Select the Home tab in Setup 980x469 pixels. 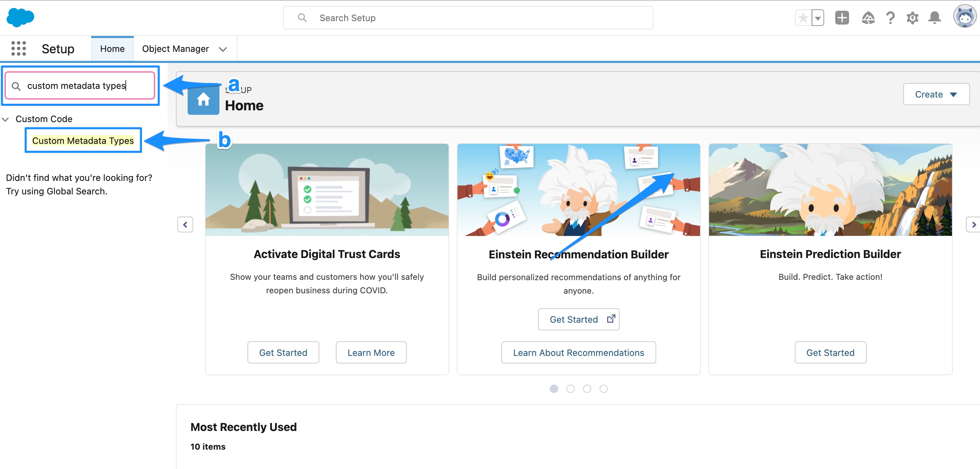[x=112, y=48]
